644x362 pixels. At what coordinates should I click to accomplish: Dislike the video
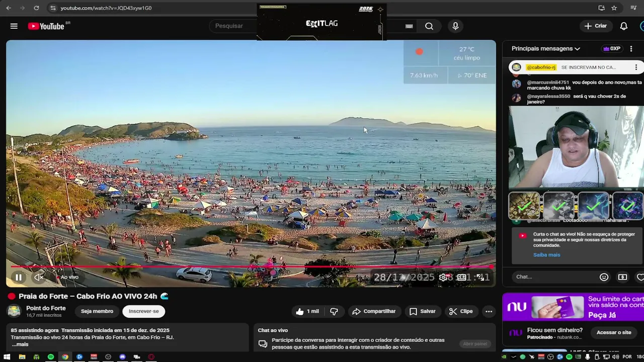tap(334, 311)
